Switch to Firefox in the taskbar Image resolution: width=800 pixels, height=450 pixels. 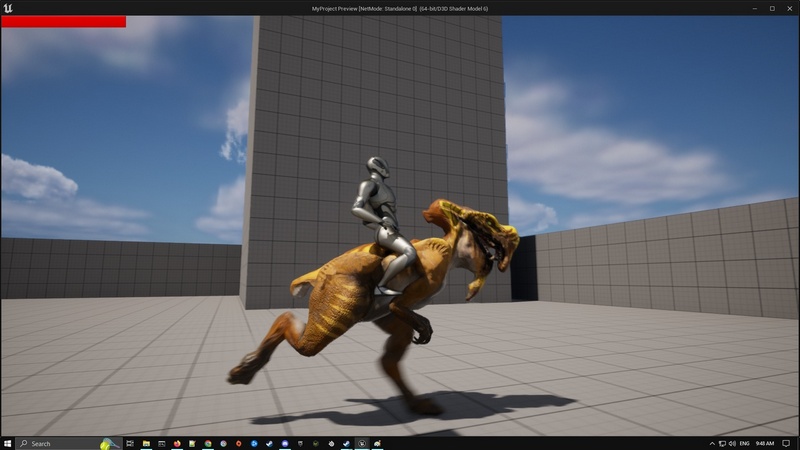pos(177,443)
